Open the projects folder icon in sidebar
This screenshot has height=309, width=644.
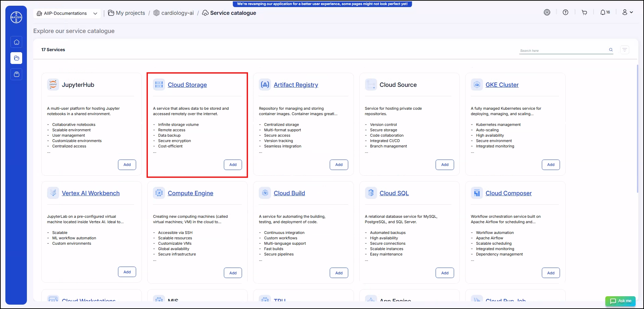tap(16, 58)
